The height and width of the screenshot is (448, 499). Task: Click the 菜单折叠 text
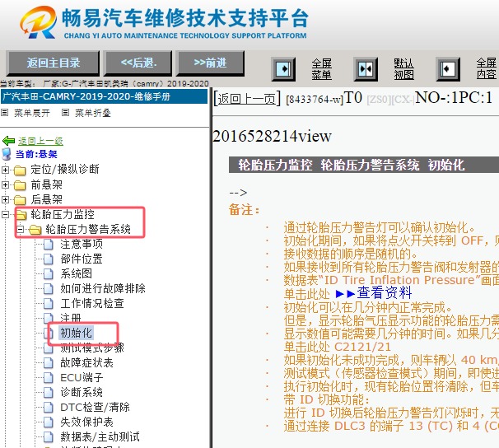pyautogui.click(x=92, y=113)
